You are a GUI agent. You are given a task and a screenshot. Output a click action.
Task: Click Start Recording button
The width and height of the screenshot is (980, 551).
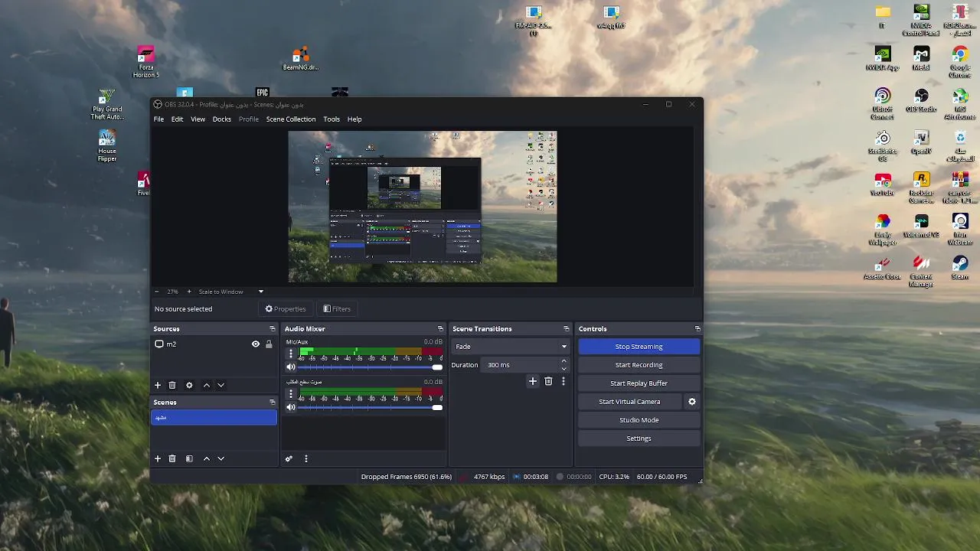pos(639,365)
